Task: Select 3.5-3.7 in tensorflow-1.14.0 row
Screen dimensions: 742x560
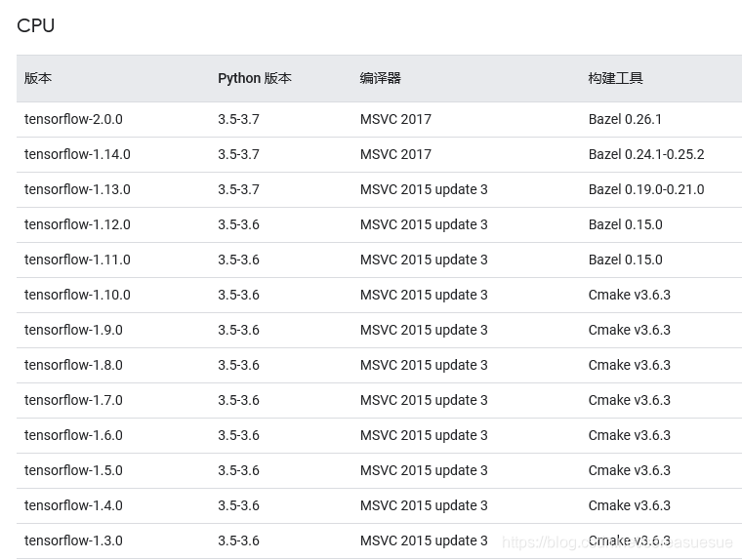Action: pos(238,154)
